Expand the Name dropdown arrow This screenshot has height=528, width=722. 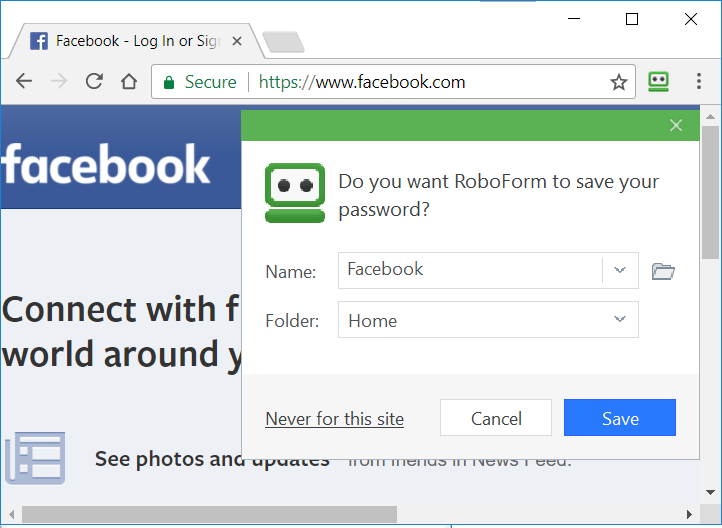(x=620, y=270)
